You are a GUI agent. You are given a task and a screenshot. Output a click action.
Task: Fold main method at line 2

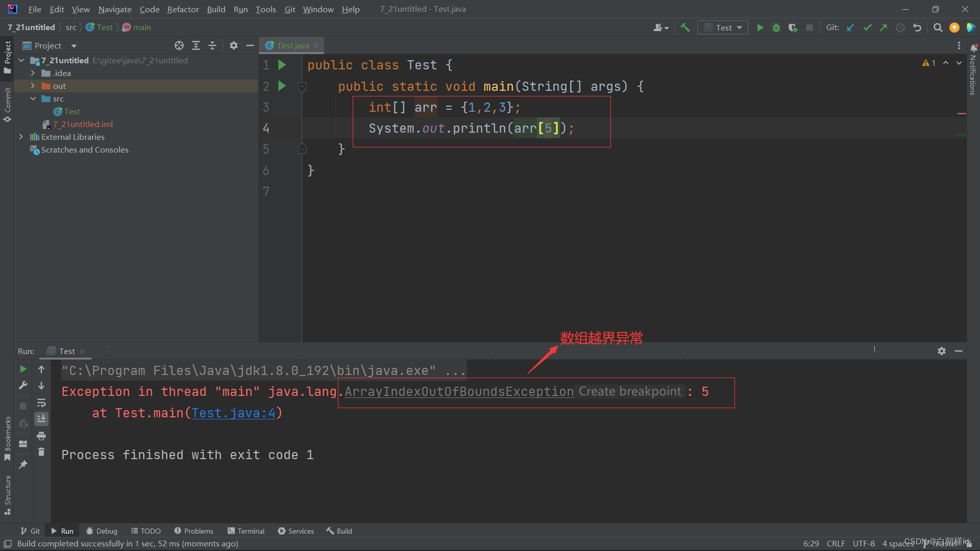click(x=302, y=87)
